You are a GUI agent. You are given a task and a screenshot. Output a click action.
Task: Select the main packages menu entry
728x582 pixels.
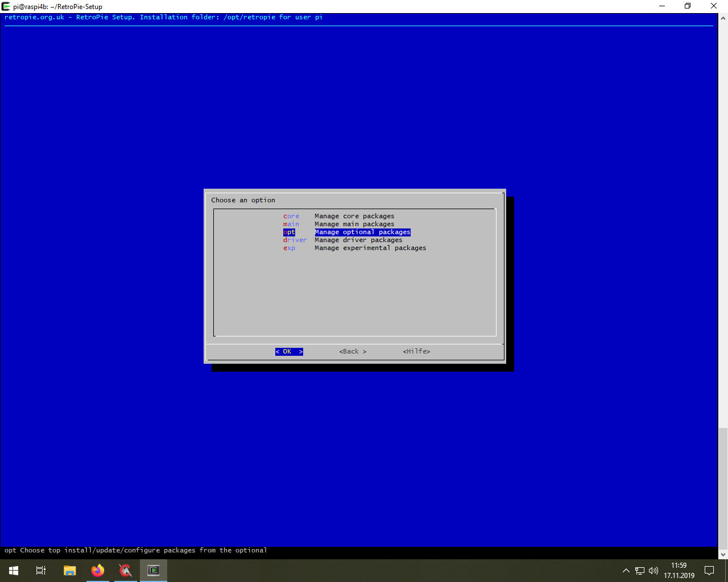point(339,224)
